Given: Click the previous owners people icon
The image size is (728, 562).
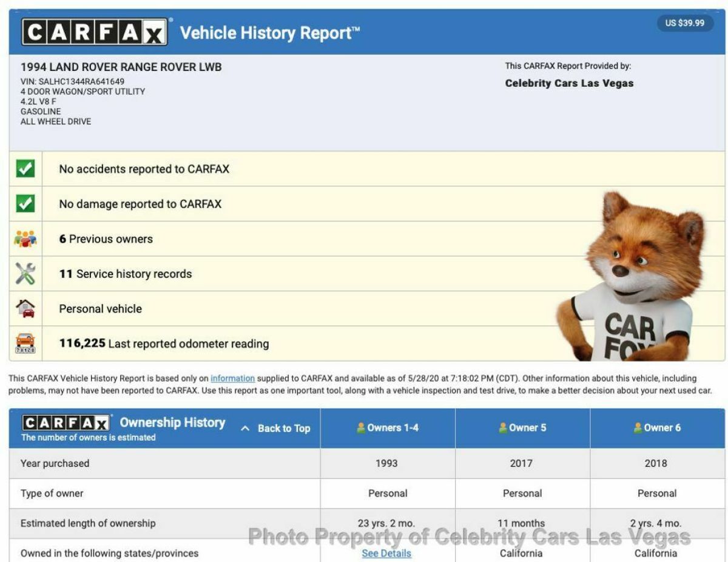Looking at the screenshot, I should pos(25,239).
